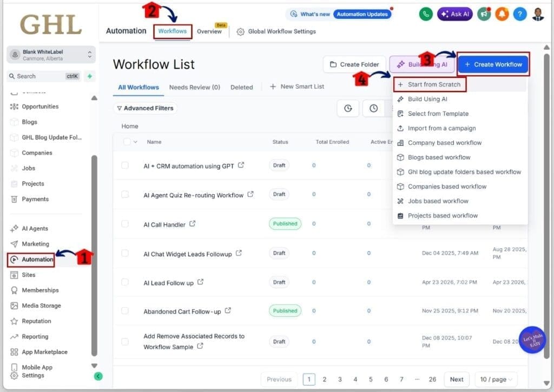This screenshot has width=554, height=392.
Task: Click the sidebar Search input field
Action: click(x=44, y=76)
